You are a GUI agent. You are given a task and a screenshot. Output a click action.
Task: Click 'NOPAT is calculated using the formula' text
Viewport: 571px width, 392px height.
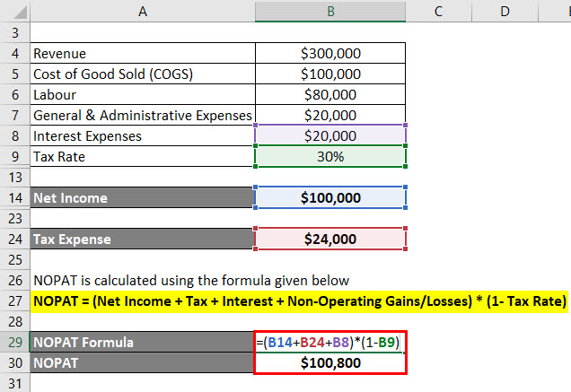[191, 281]
